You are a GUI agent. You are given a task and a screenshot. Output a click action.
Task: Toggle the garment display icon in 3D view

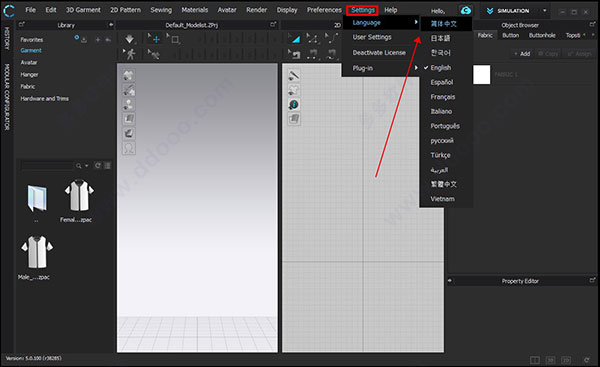(129, 75)
